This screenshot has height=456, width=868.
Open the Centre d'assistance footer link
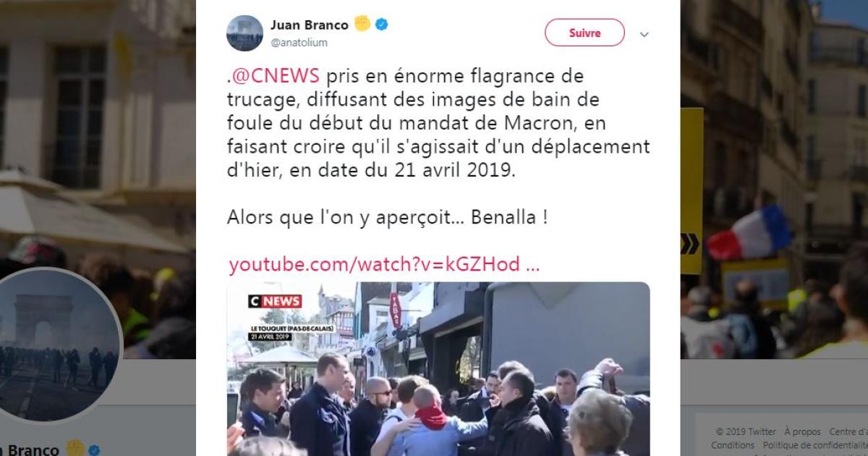[x=848, y=431]
